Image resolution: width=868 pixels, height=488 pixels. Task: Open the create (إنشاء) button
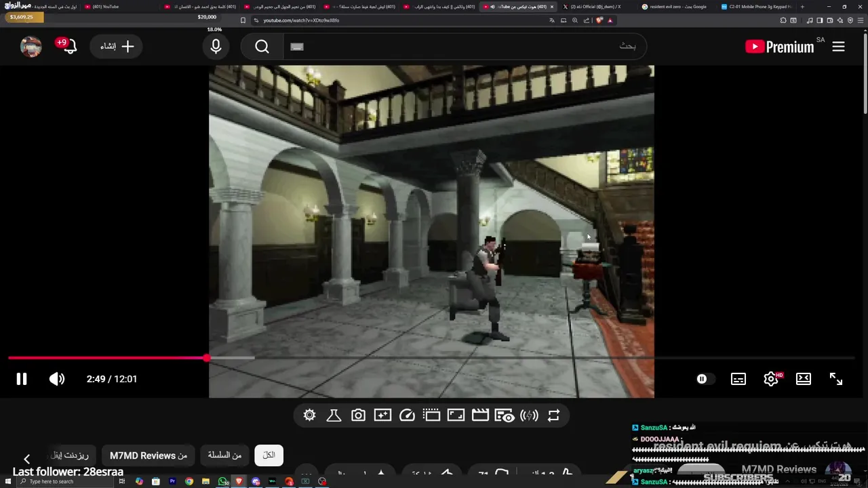(117, 47)
